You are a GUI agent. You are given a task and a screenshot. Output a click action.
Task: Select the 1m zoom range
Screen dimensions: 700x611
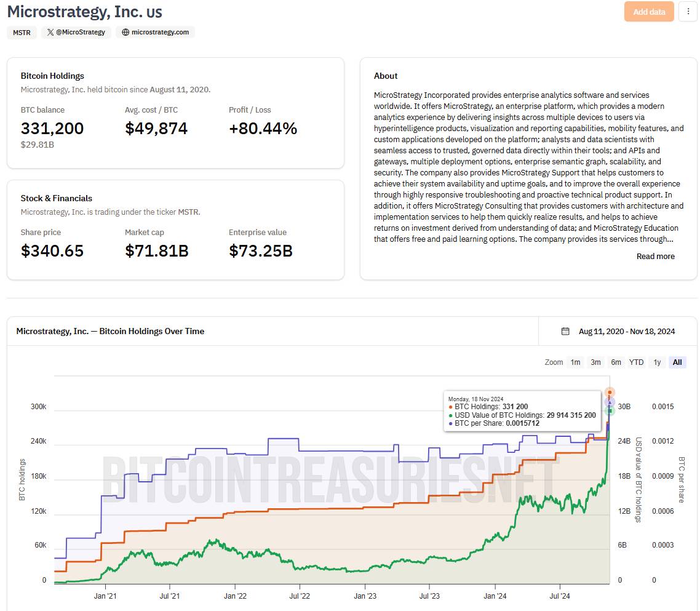(576, 362)
